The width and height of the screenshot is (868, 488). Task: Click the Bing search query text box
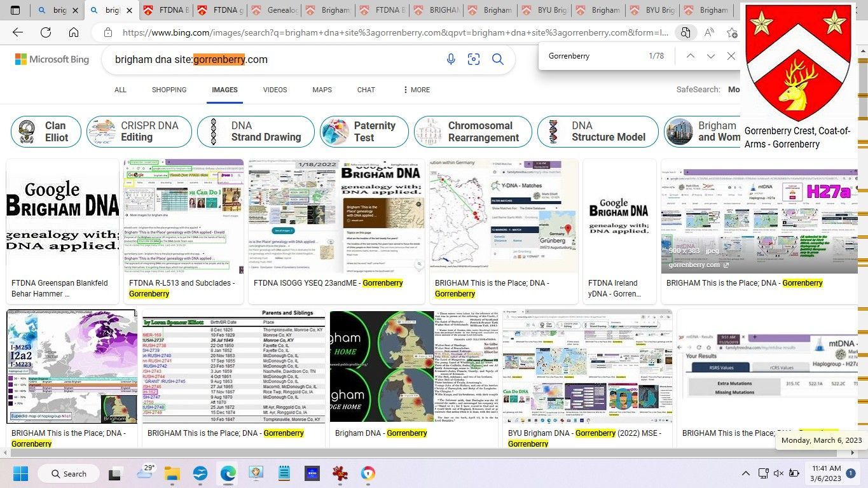(x=273, y=59)
